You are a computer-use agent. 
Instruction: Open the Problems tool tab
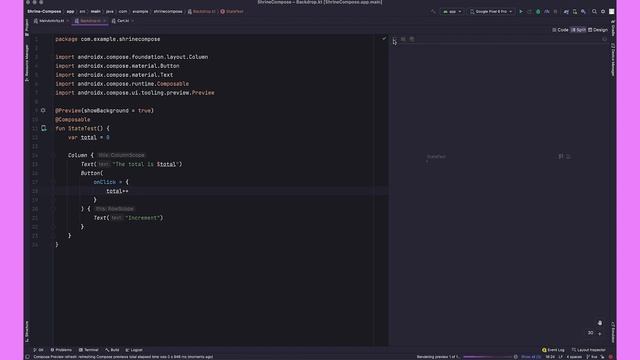[x=61, y=350]
